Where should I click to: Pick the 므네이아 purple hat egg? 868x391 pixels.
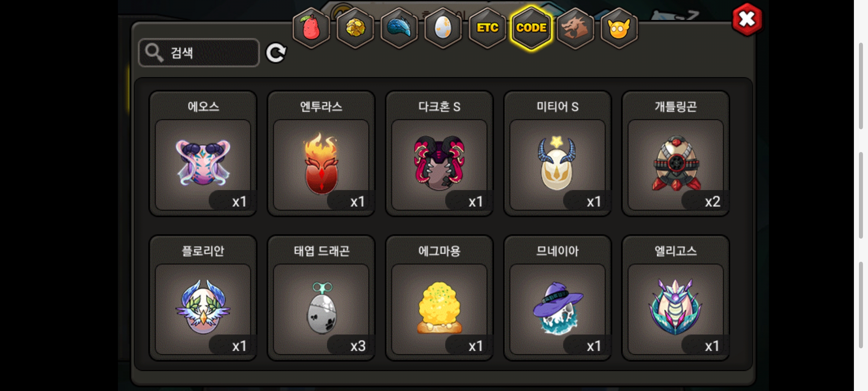click(x=557, y=298)
